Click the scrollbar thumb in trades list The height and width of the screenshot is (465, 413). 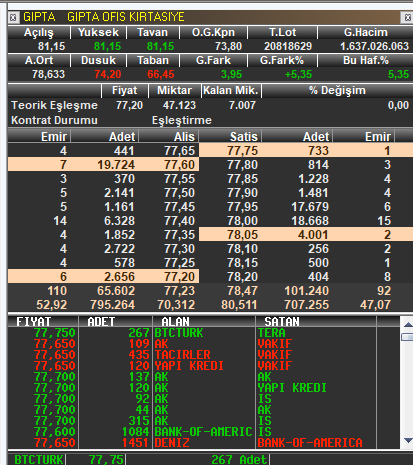(x=408, y=337)
